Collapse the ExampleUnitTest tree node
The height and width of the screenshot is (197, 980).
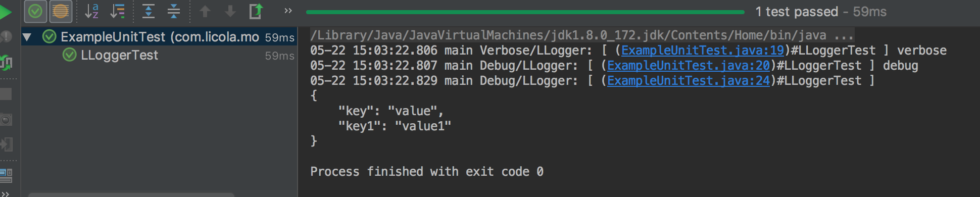click(27, 37)
